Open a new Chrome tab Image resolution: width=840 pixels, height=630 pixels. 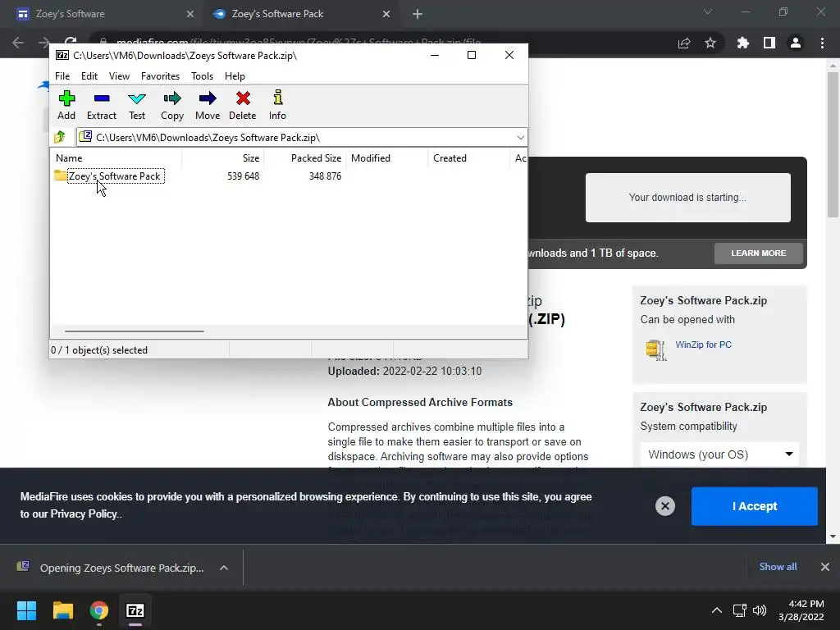tap(418, 14)
